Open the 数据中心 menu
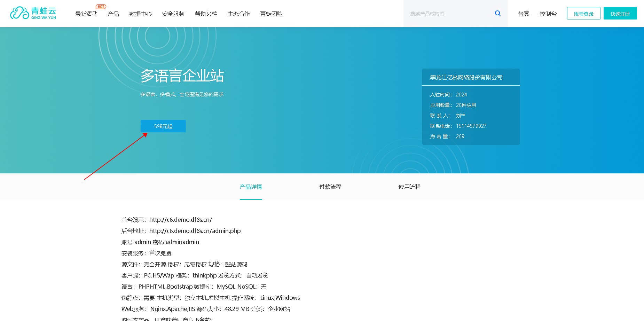644x321 pixels. [141, 14]
